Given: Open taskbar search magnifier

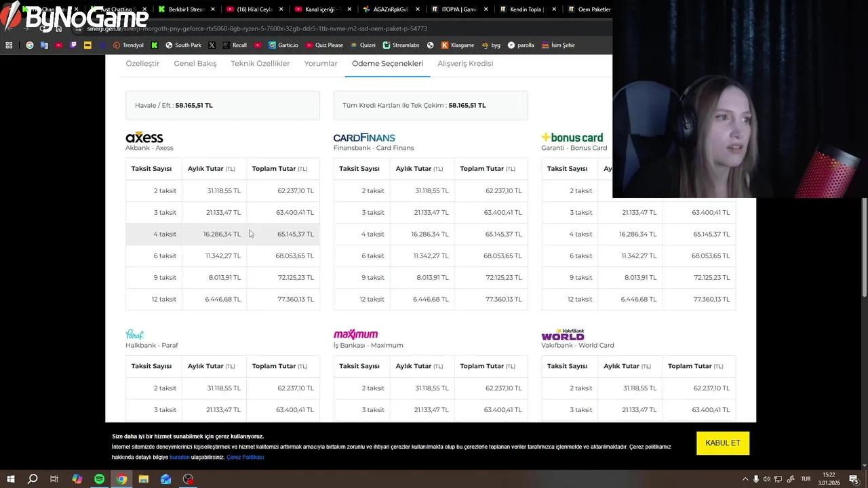Looking at the screenshot, I should pyautogui.click(x=32, y=479).
